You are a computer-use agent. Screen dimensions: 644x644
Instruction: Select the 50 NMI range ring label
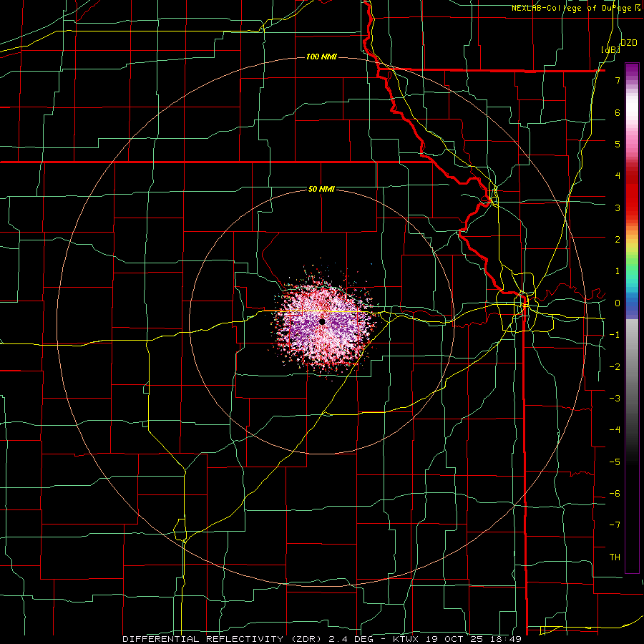click(x=321, y=189)
